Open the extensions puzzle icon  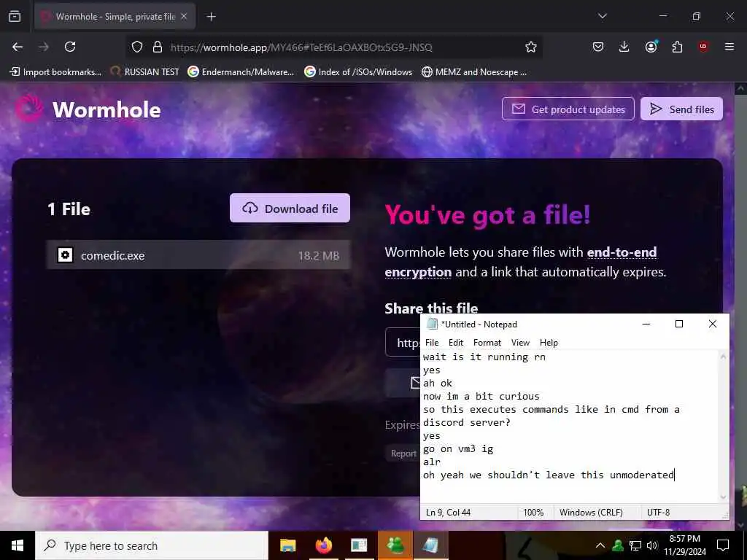[x=677, y=47]
